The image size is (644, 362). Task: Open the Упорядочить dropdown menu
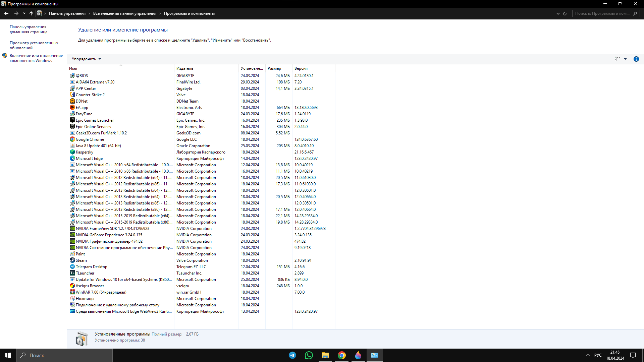coord(86,59)
